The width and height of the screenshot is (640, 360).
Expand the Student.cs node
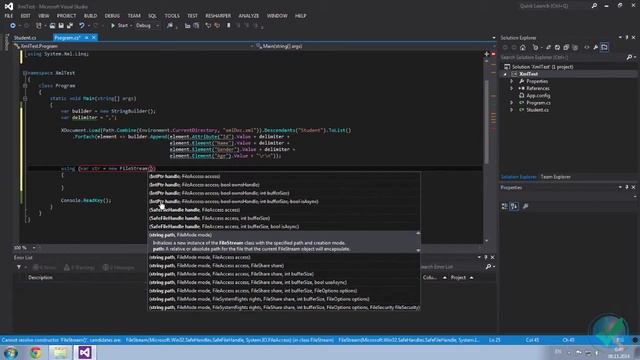click(511, 110)
